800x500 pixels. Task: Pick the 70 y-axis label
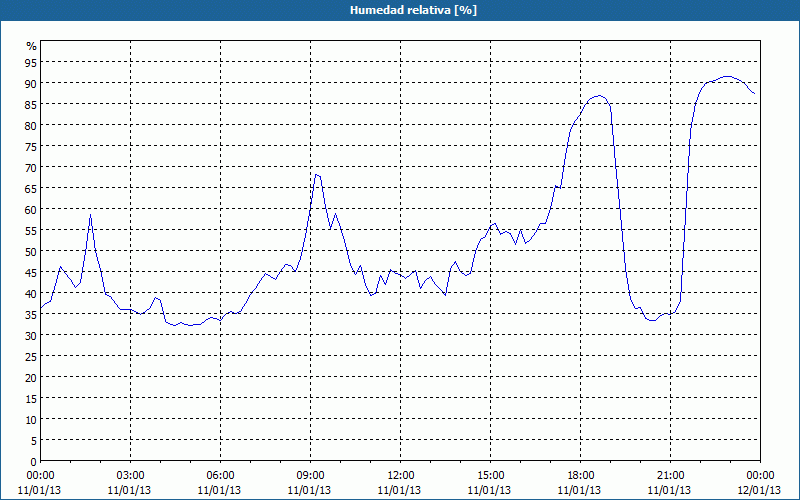tap(31, 167)
